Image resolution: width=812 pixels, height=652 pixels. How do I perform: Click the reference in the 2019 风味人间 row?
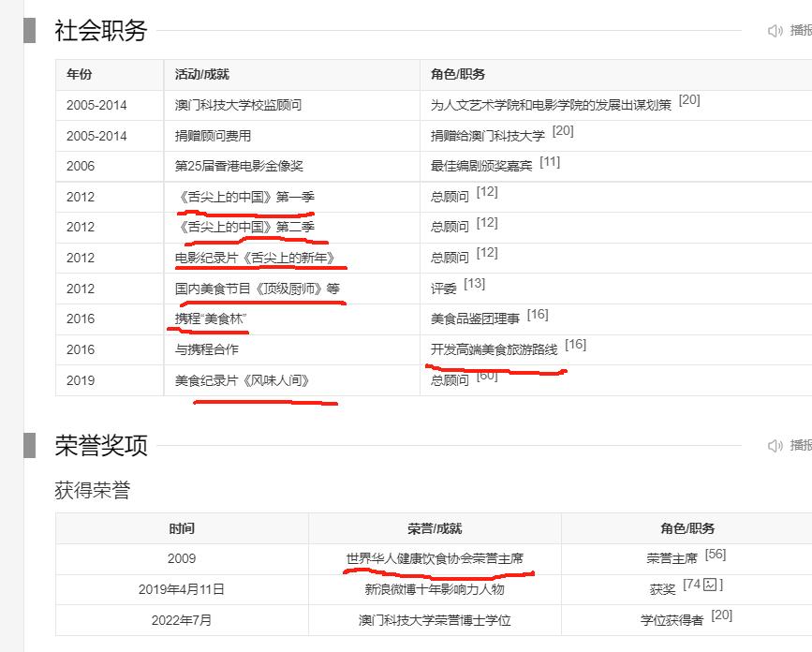click(487, 376)
